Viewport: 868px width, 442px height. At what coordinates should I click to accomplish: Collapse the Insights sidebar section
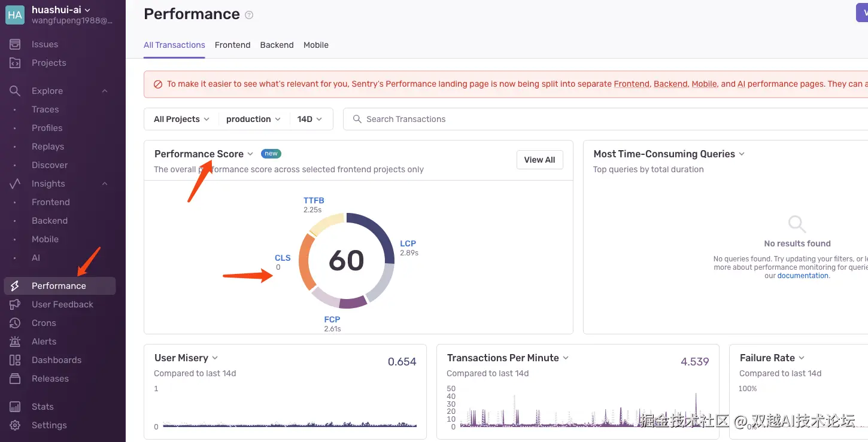[x=105, y=184]
